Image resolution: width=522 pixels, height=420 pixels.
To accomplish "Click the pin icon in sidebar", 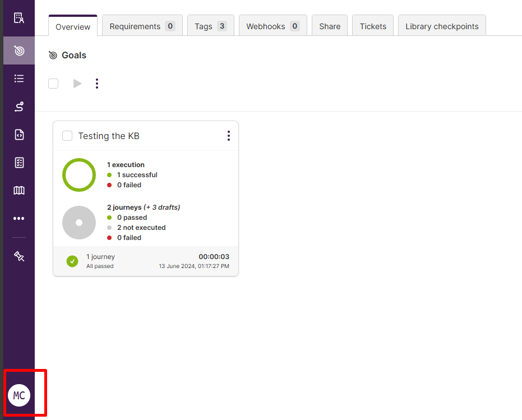I will click(x=19, y=256).
